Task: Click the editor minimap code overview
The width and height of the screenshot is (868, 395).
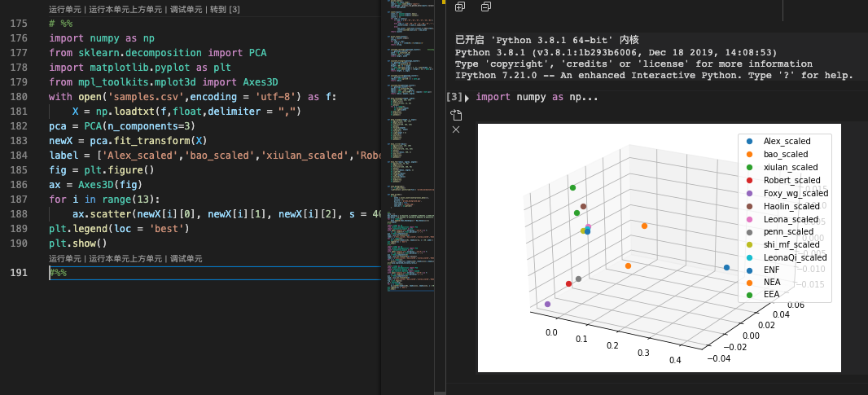Action: [410, 147]
